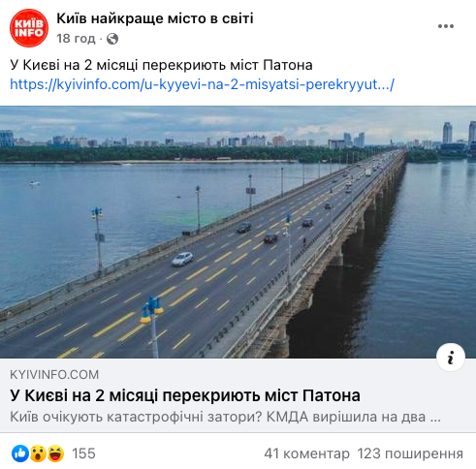The width and height of the screenshot is (476, 469).
Task: Click the blue Like reaction icon
Action: coord(20,453)
